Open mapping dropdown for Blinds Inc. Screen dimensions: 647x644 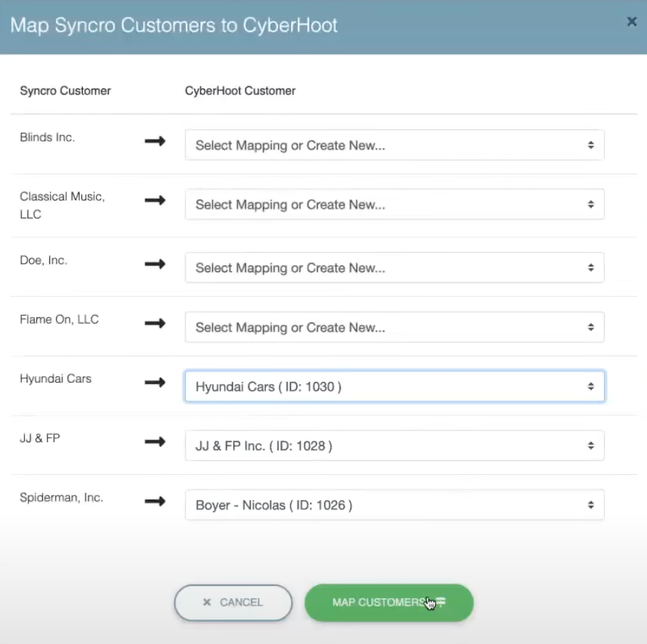coord(394,145)
